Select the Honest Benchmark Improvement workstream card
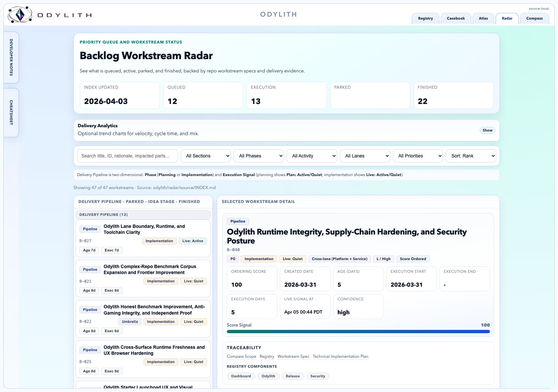Image resolution: width=558 pixels, height=392 pixels. pos(143,319)
